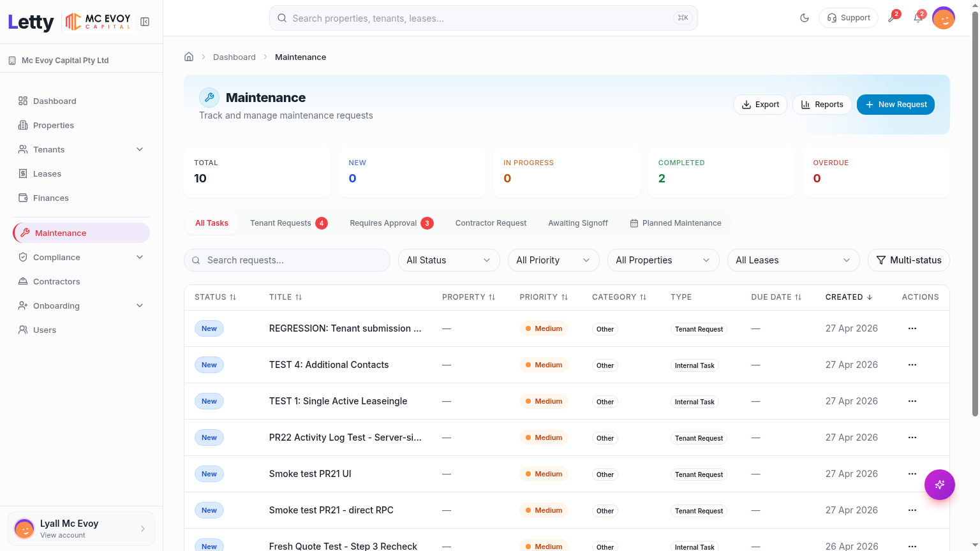This screenshot has width=980, height=551.
Task: Click the Export button
Action: point(760,105)
